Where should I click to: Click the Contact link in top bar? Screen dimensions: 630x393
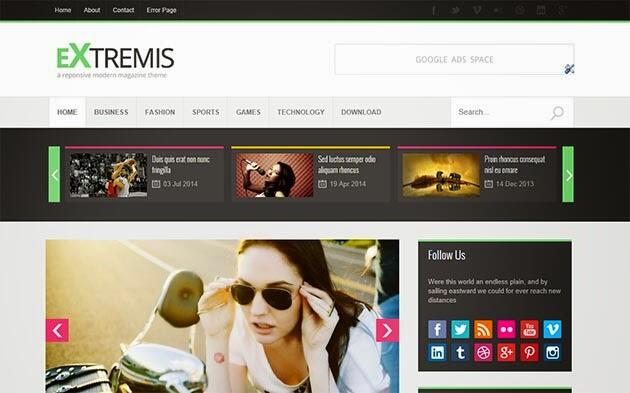click(123, 10)
